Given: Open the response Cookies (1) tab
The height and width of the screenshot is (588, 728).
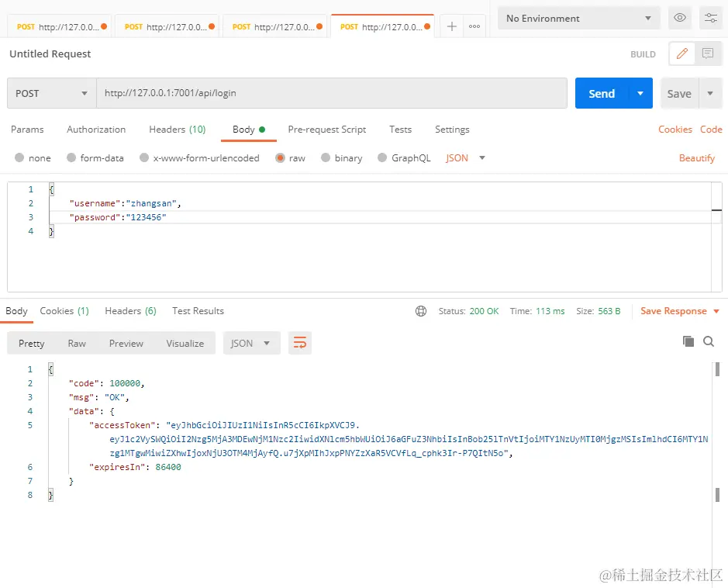Looking at the screenshot, I should [x=64, y=311].
